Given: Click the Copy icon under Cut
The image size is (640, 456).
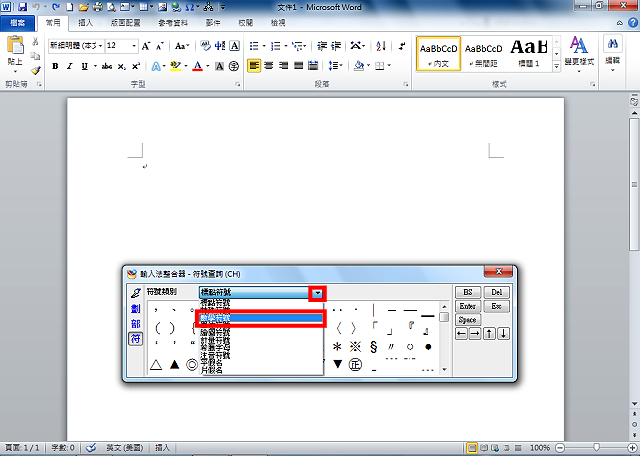Looking at the screenshot, I should (x=36, y=56).
